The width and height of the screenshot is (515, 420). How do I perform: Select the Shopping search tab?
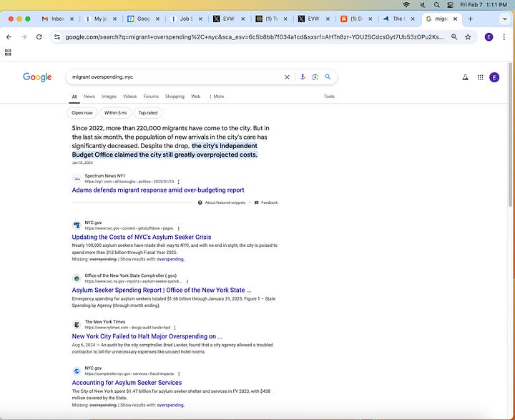pos(175,97)
